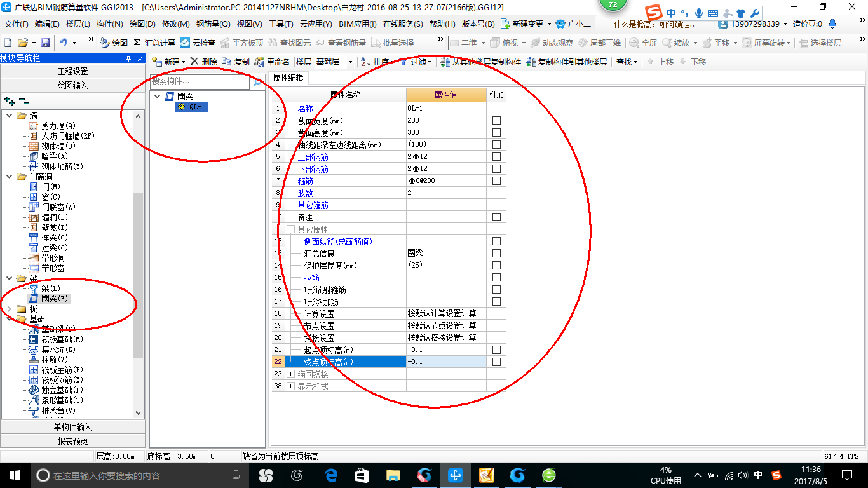
Task: Click the 报表预览 navigation button
Action: 72,441
